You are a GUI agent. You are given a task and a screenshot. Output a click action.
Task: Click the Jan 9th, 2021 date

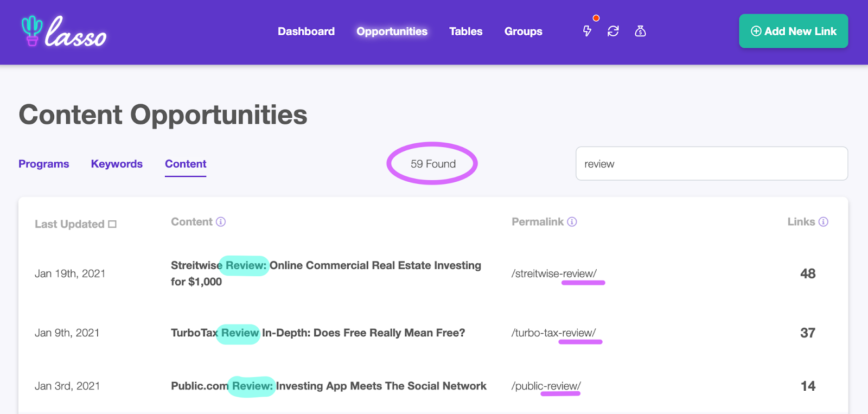click(67, 333)
